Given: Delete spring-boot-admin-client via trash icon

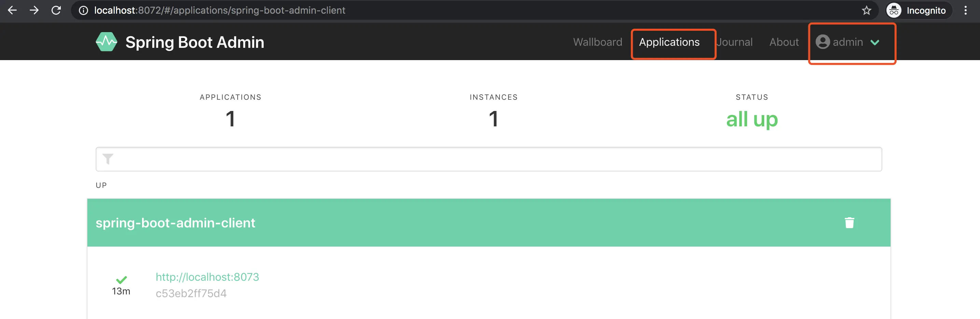Looking at the screenshot, I should (849, 223).
